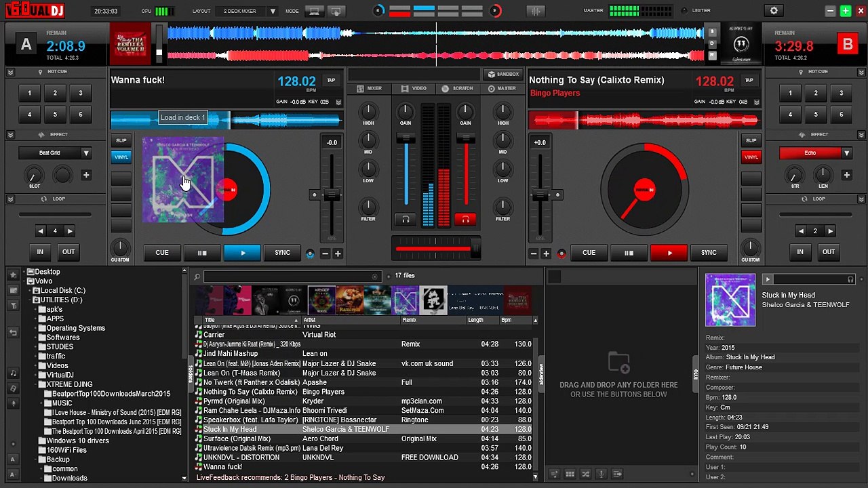
Task: Toggle the SANDBOX mode button
Action: (503, 74)
